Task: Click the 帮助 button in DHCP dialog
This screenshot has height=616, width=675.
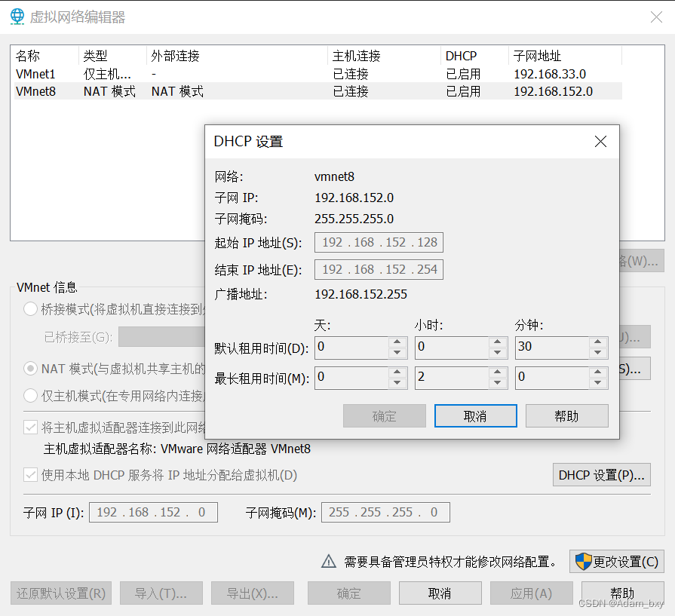Action: (566, 416)
